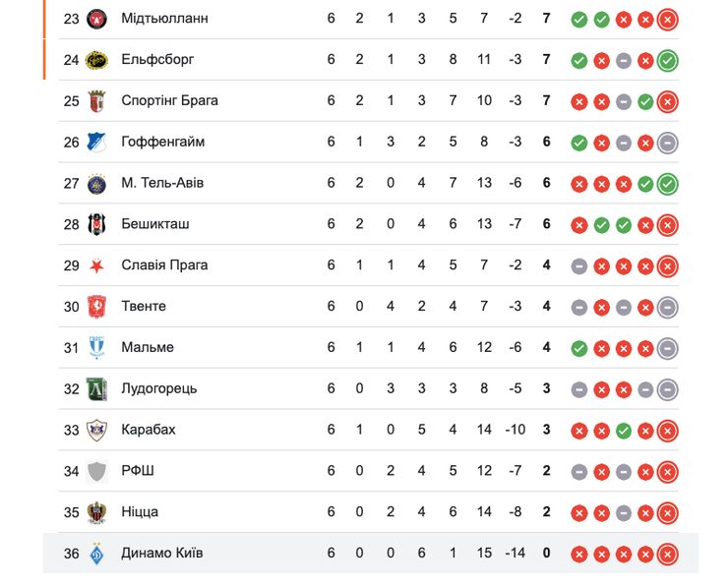This screenshot has height=585, width=728.
Task: Select the Динамо Київ table row
Action: (x=370, y=554)
